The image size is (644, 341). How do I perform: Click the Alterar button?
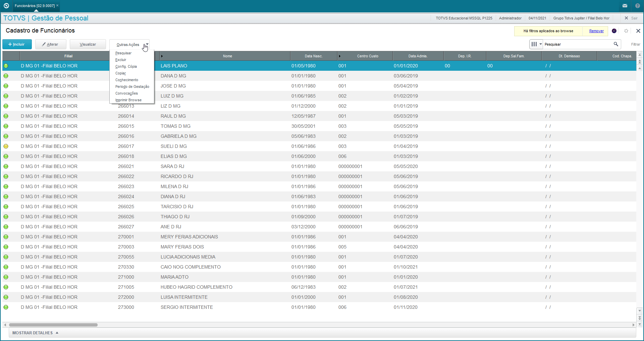[51, 44]
